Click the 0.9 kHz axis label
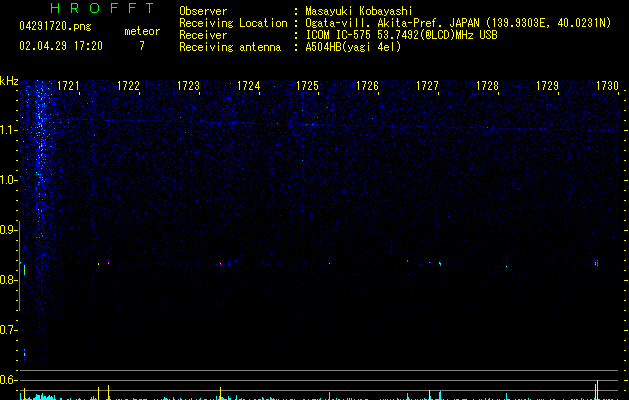Screen dimensions: 629x400 (x=8, y=230)
